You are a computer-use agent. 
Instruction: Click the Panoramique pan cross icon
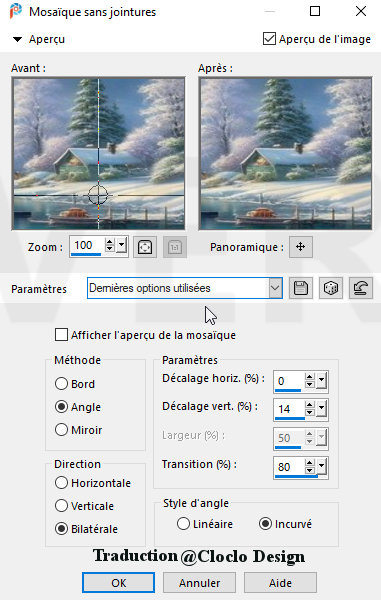point(301,247)
